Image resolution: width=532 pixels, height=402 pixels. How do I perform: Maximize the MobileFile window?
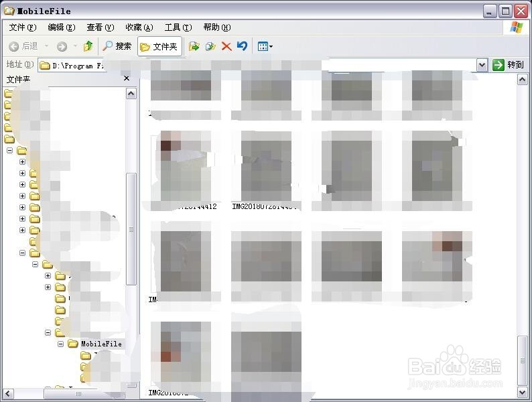tap(505, 11)
